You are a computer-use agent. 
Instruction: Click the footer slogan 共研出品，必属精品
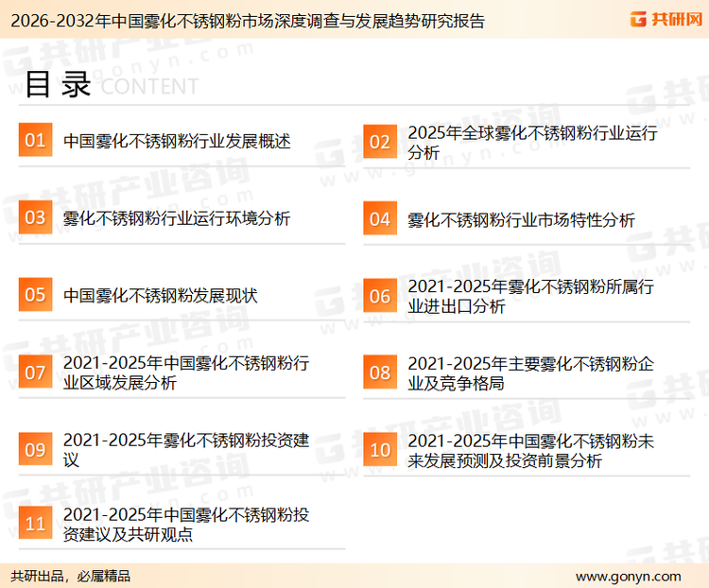[x=71, y=576]
